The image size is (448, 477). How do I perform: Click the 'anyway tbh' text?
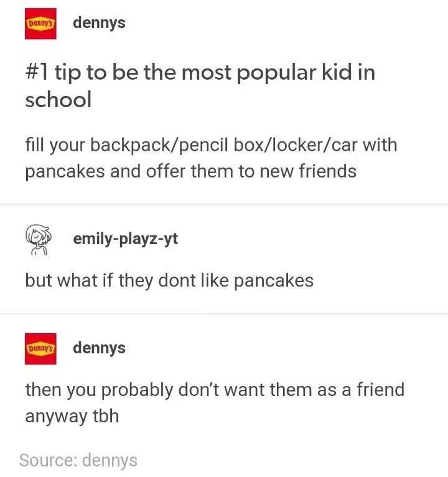point(72,416)
